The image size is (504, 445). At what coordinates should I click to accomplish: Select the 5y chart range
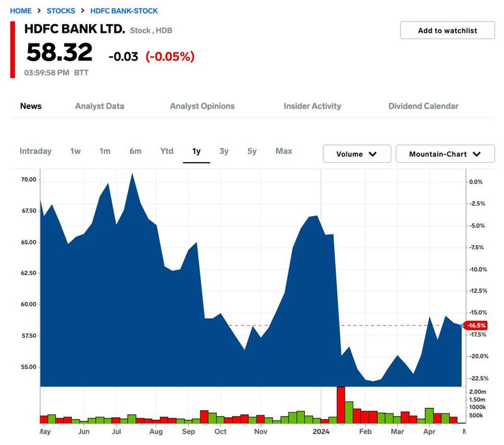(252, 151)
